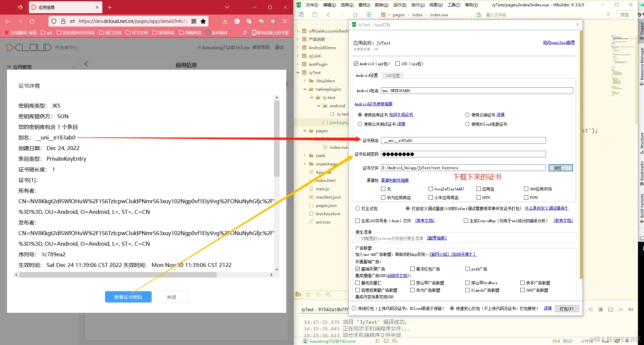Open Firefox hamburger menu

tap(285, 21)
